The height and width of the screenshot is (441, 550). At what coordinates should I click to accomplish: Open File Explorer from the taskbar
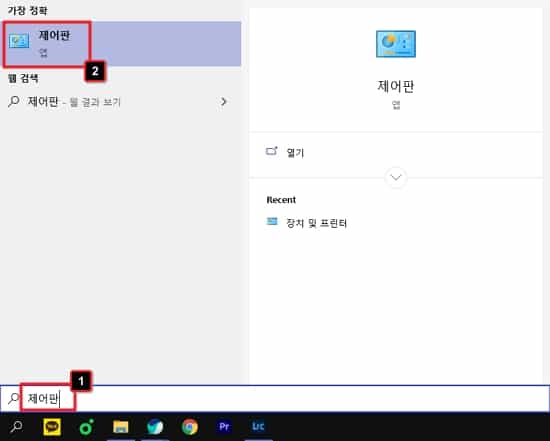point(121,427)
